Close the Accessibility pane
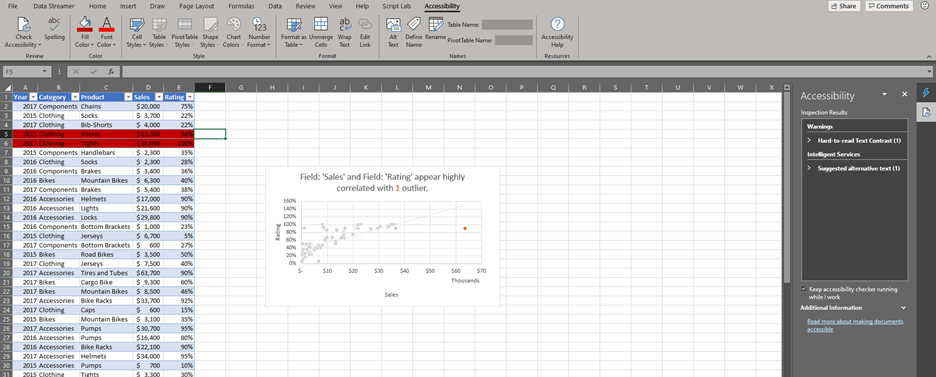The width and height of the screenshot is (936, 377). [904, 94]
